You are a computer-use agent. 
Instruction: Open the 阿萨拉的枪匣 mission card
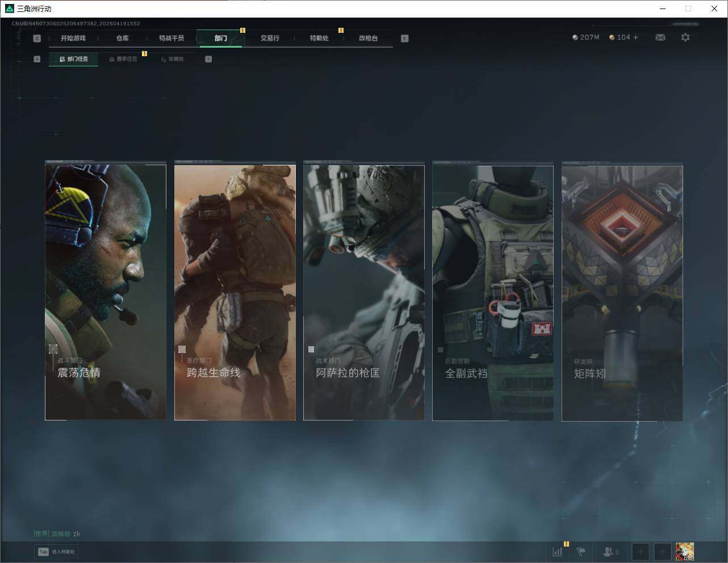[x=363, y=292]
